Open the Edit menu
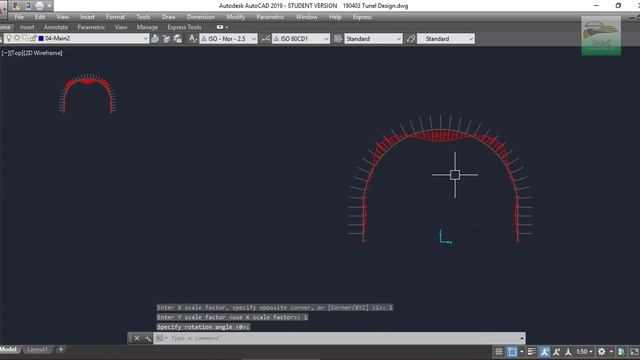This screenshot has width=640, height=360. (x=40, y=17)
